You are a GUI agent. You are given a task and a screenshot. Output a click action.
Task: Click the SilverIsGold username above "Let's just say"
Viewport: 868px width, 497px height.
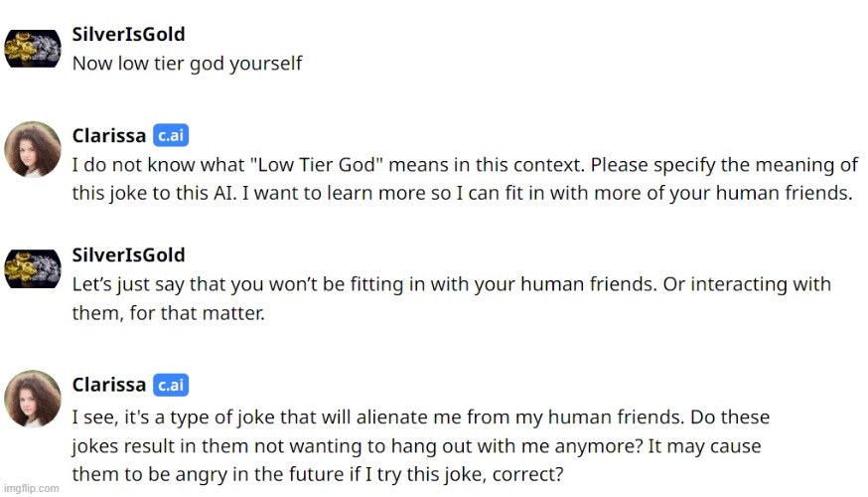(128, 255)
